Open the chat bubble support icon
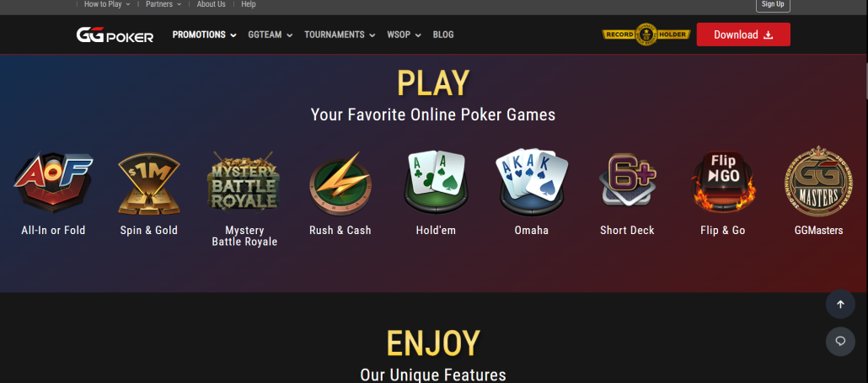The height and width of the screenshot is (383, 868). [840, 341]
